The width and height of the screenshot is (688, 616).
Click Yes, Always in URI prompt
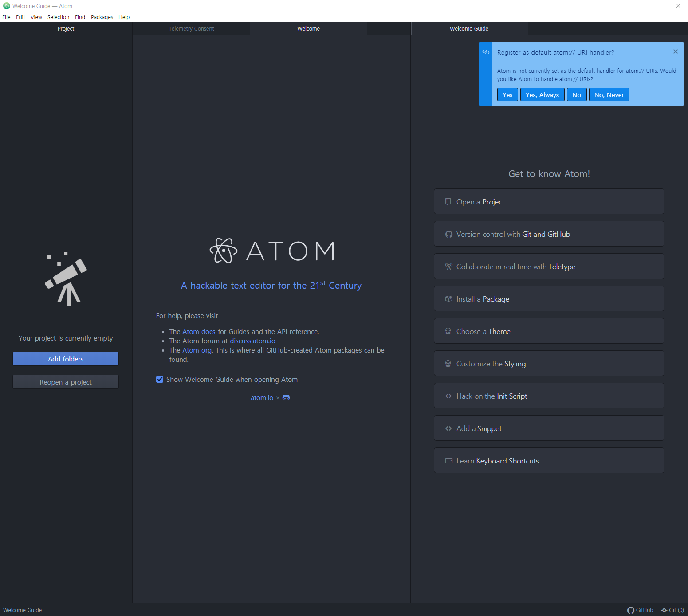click(542, 95)
